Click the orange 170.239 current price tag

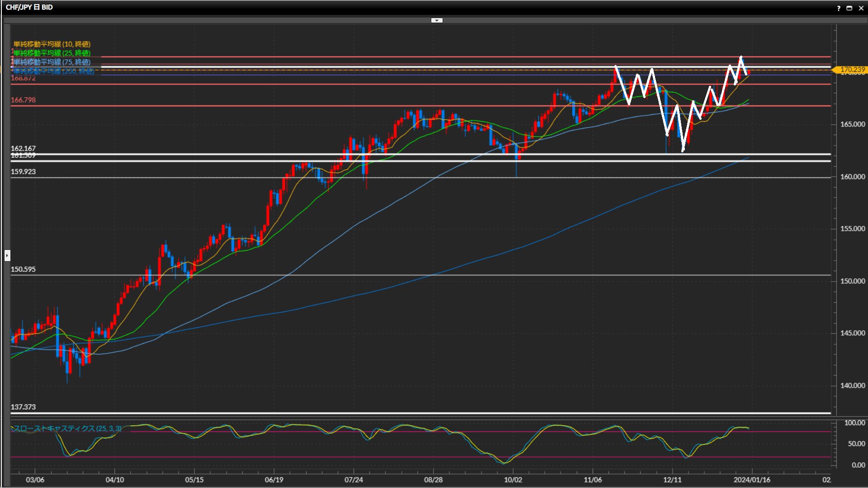pyautogui.click(x=852, y=70)
